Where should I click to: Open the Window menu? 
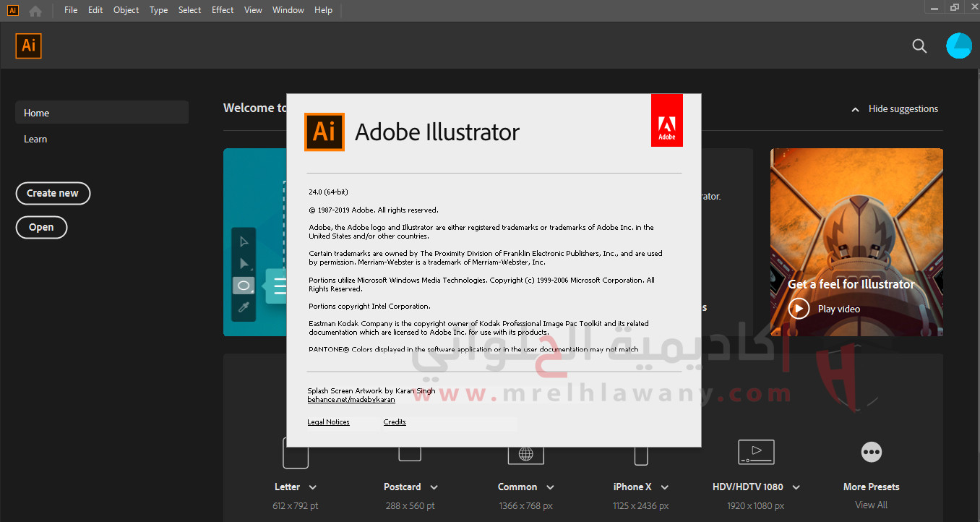(x=288, y=10)
